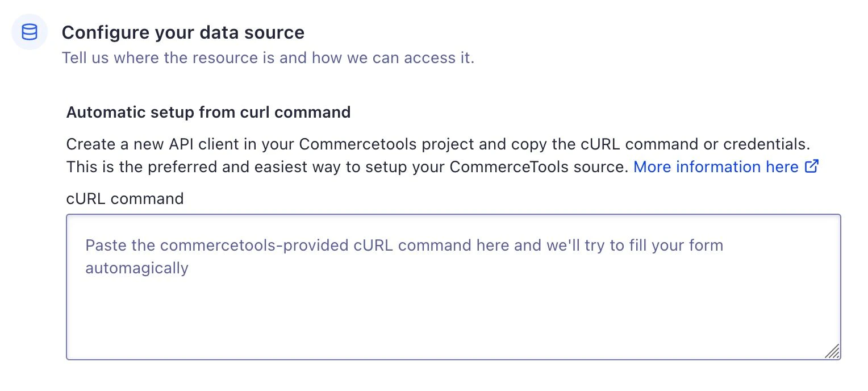
Task: Click the 'cURL command' field label
Action: click(x=125, y=198)
